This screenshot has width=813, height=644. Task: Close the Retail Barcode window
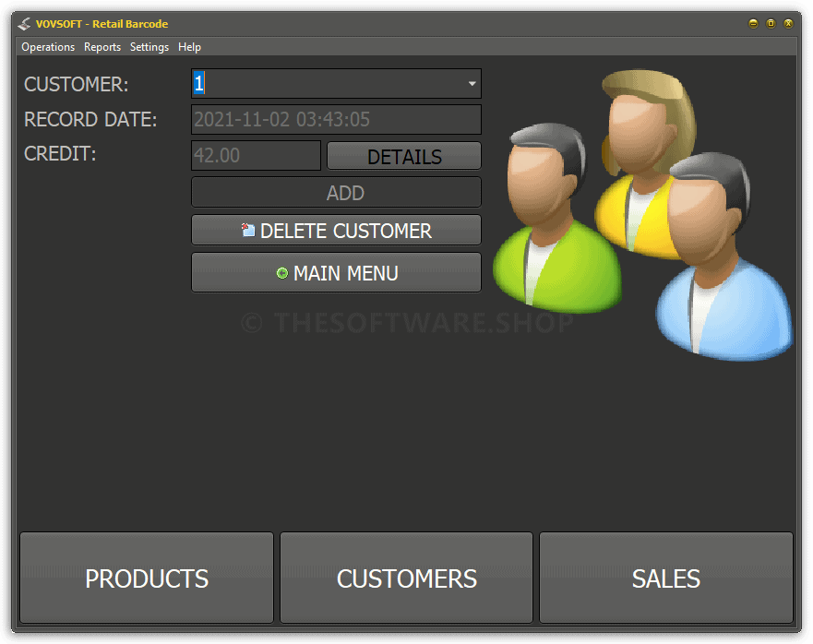[x=789, y=23]
